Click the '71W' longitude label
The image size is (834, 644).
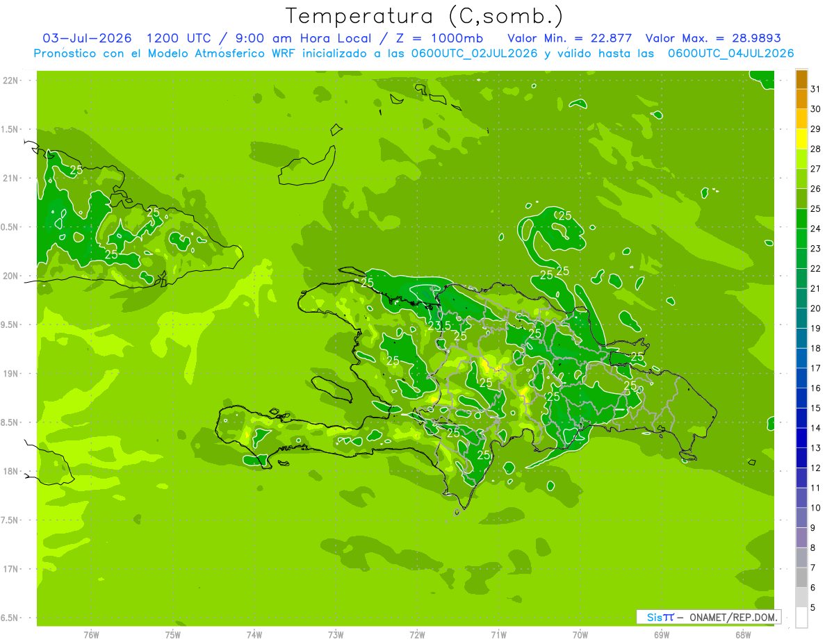498,635
